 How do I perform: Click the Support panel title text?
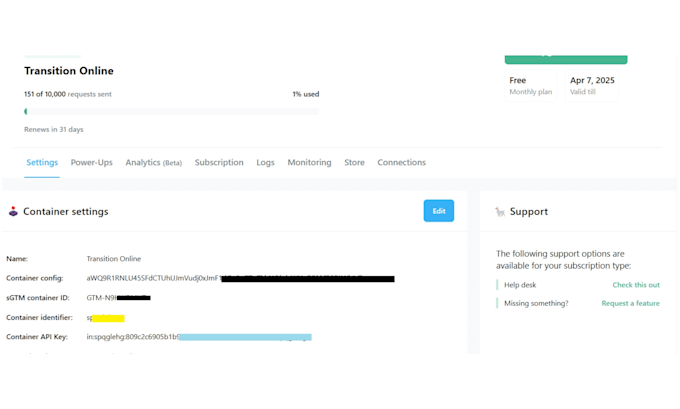[529, 212]
